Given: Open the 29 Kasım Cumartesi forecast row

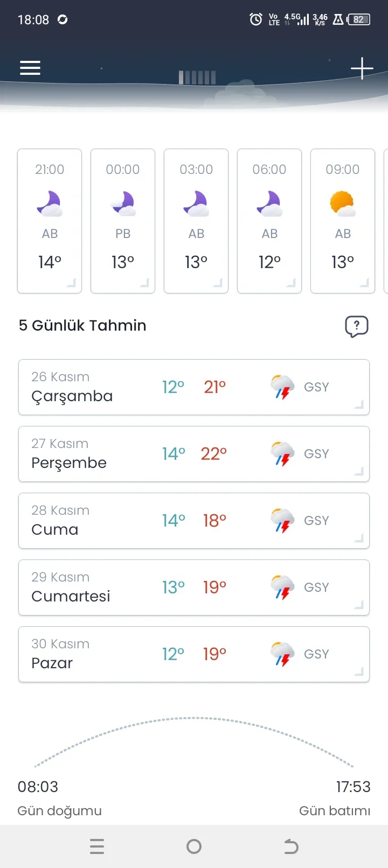Looking at the screenshot, I should pos(194,587).
